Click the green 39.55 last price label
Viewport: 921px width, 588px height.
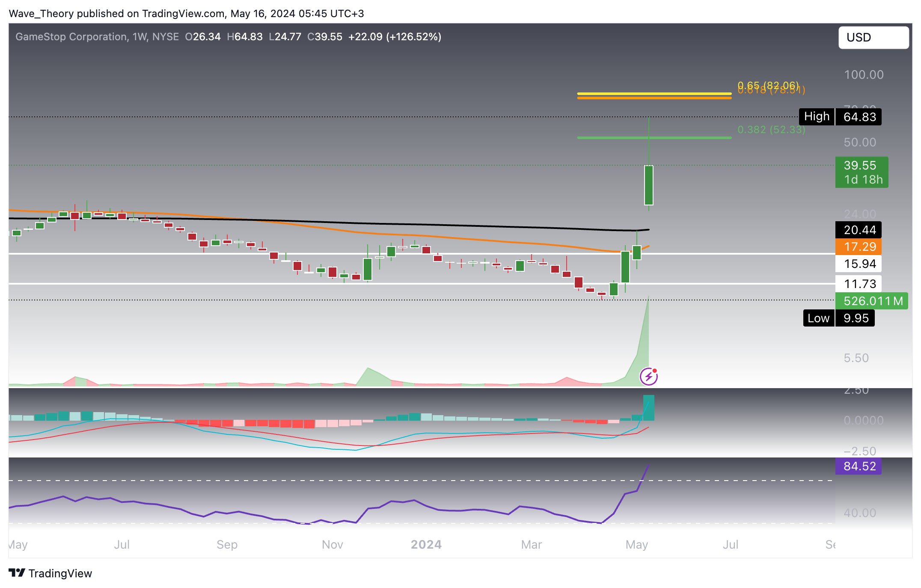(861, 165)
